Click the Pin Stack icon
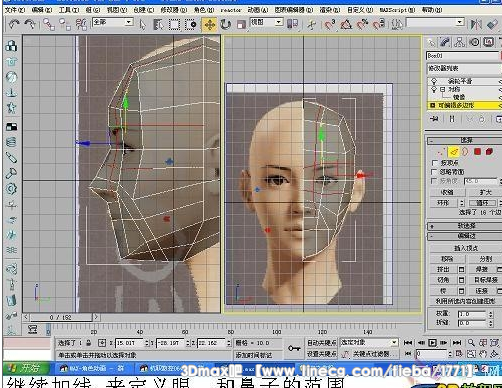The width and height of the screenshot is (502, 388). pyautogui.click(x=434, y=119)
